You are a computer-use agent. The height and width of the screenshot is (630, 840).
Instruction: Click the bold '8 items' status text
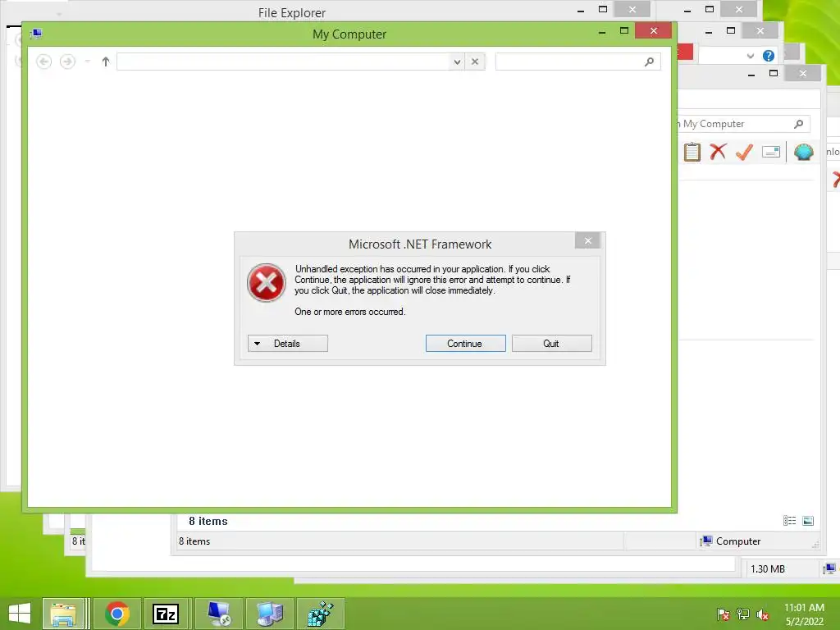(208, 521)
